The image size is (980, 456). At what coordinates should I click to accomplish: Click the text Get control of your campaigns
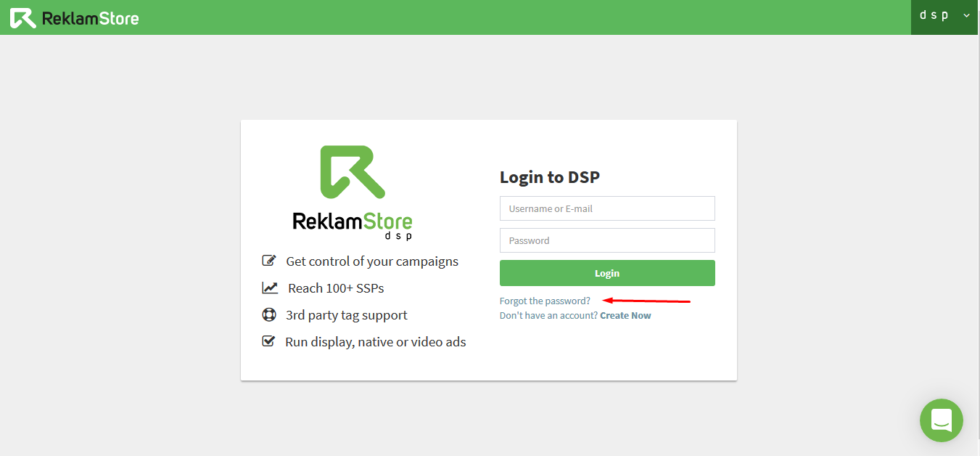[372, 261]
